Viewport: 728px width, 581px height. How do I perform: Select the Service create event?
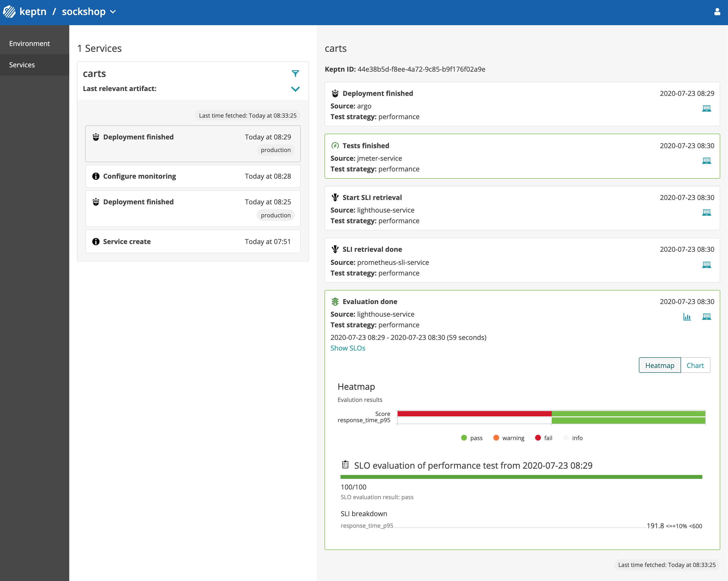tap(193, 241)
